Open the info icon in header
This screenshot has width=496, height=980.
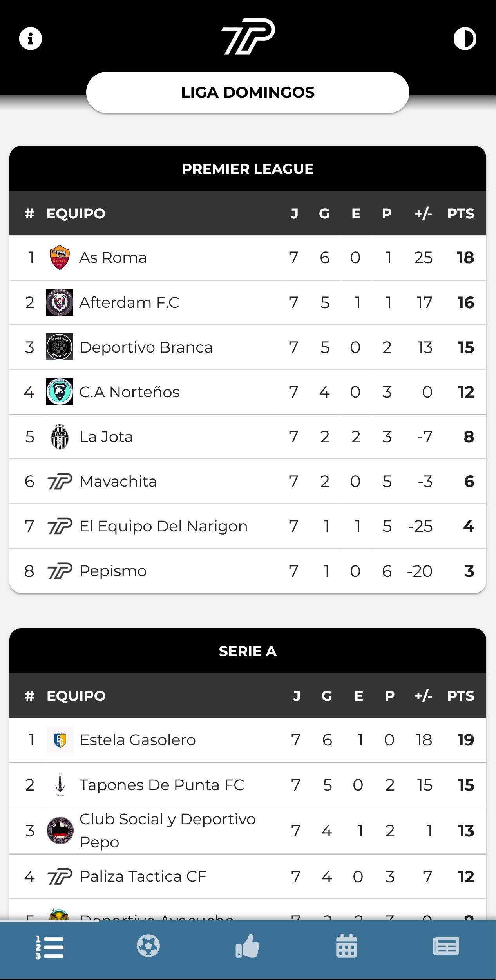pyautogui.click(x=31, y=38)
